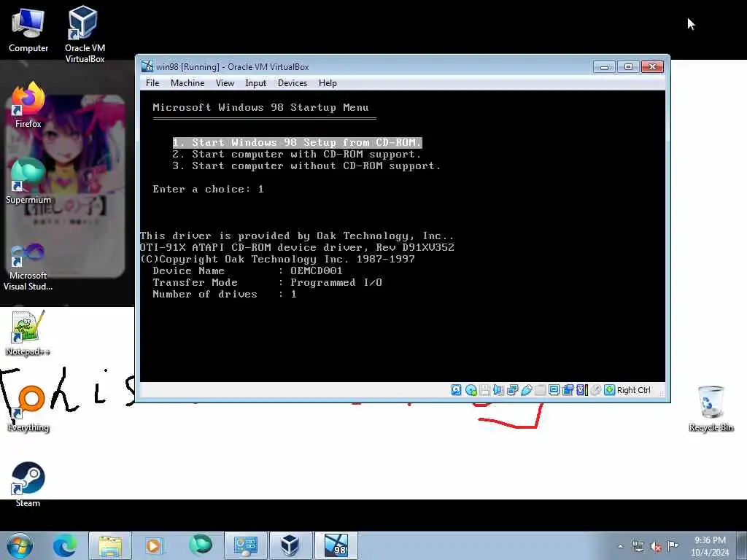Click the grayed shared folders status icon
Viewport: 747px width, 560px height.
(x=541, y=390)
